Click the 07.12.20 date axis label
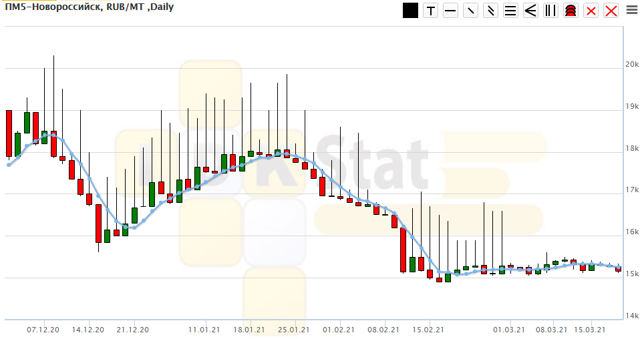644x339 pixels. click(x=43, y=330)
